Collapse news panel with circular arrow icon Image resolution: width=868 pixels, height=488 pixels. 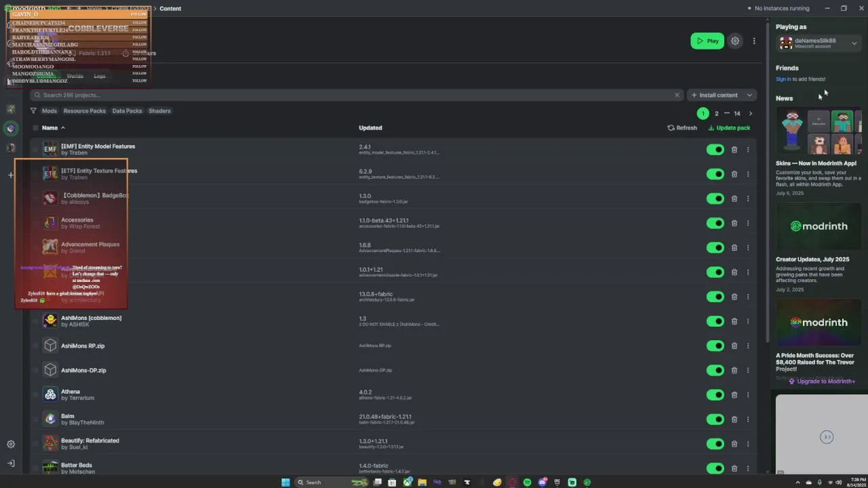coord(827,437)
